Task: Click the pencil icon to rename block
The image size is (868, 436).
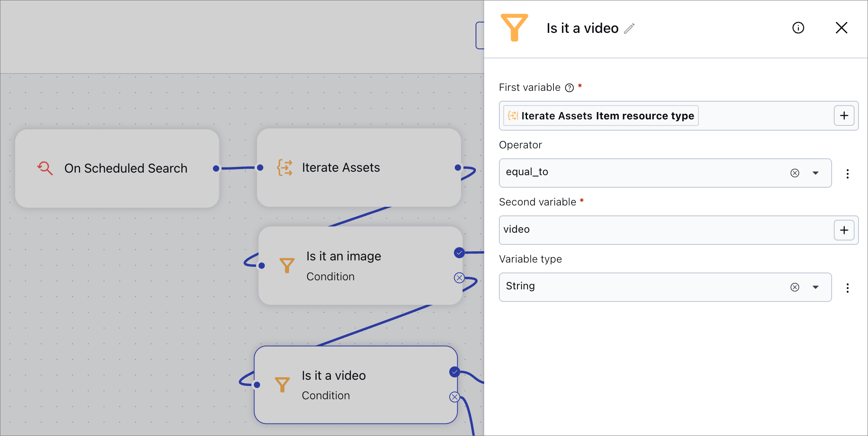Action: (629, 29)
